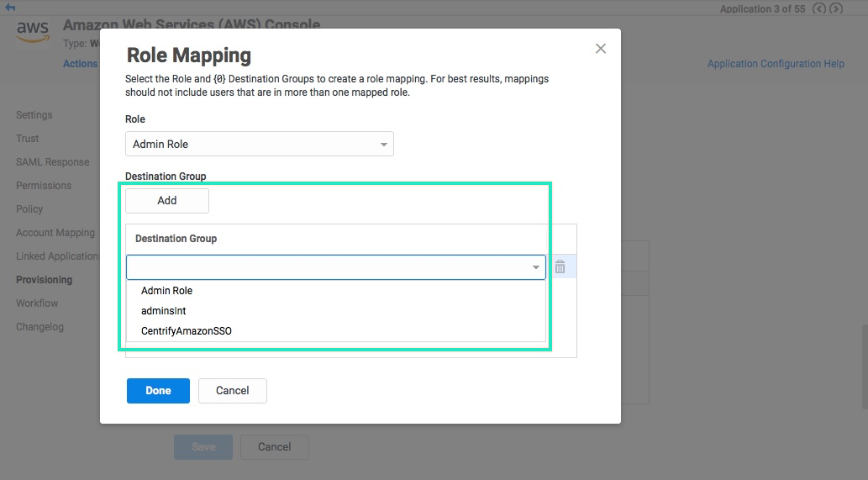
Task: Open the Linked Applications section
Action: click(58, 256)
